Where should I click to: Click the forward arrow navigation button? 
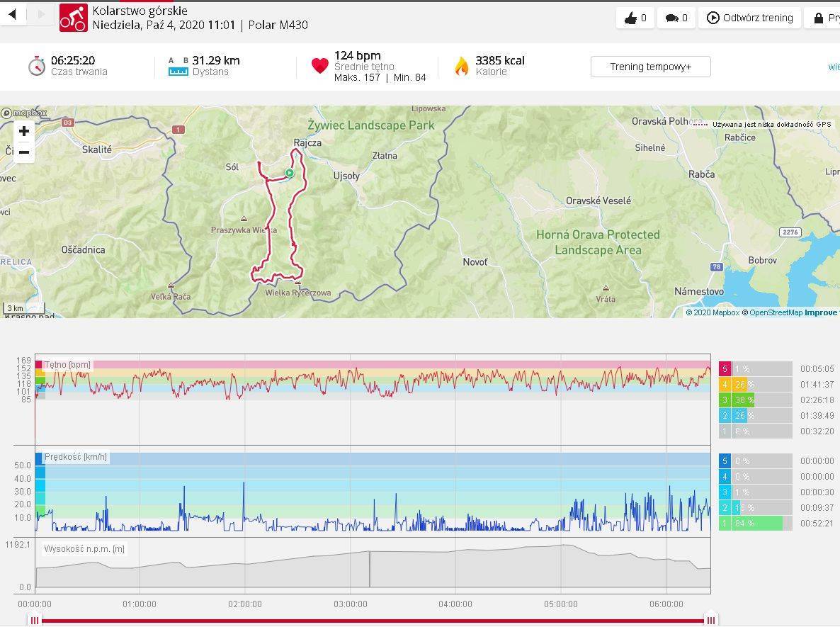tap(41, 14)
